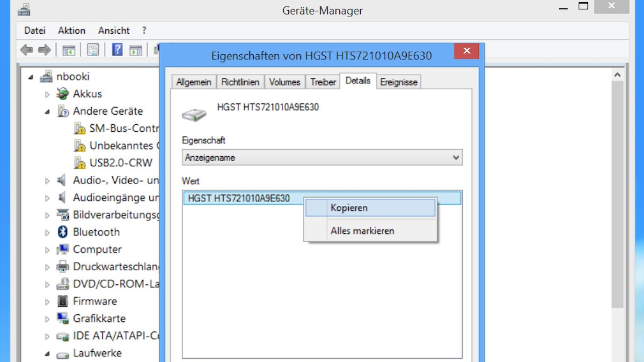The image size is (644, 362).
Task: Collapse the Andere Geräte node
Action: tap(47, 112)
